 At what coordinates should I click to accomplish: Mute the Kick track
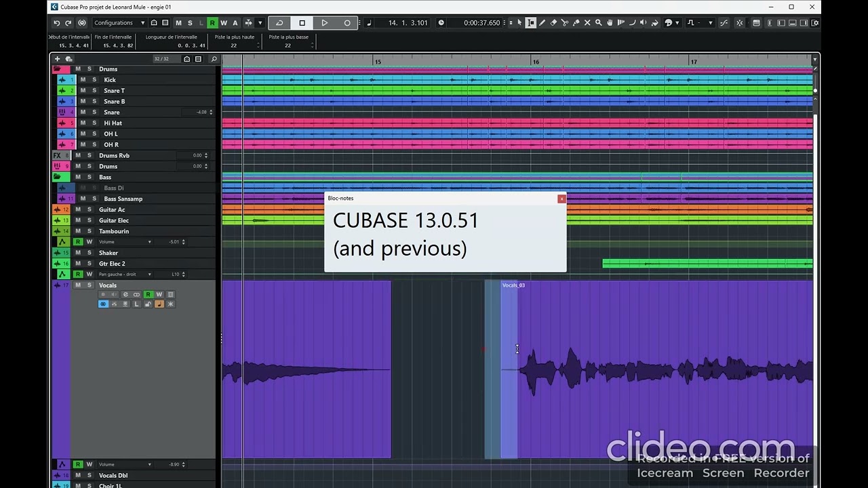click(x=83, y=80)
